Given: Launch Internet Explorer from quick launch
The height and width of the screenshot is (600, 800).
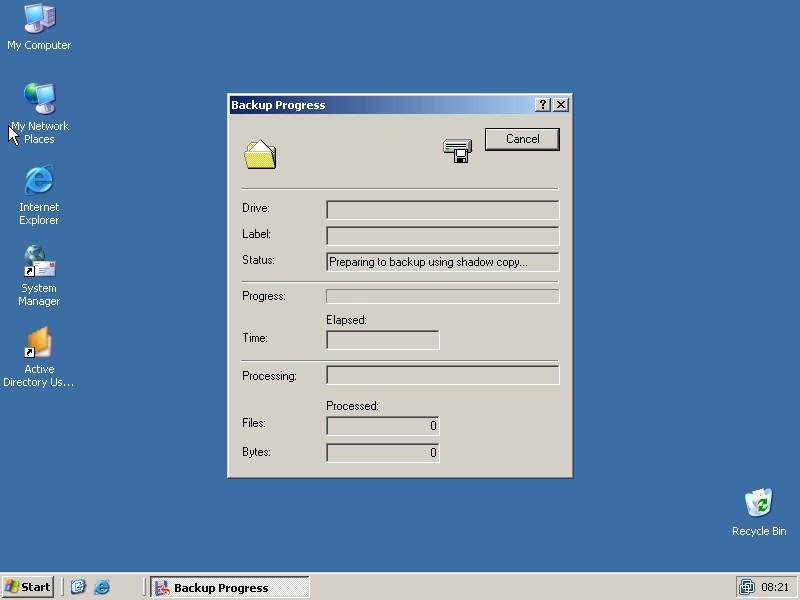Looking at the screenshot, I should pyautogui.click(x=102, y=587).
